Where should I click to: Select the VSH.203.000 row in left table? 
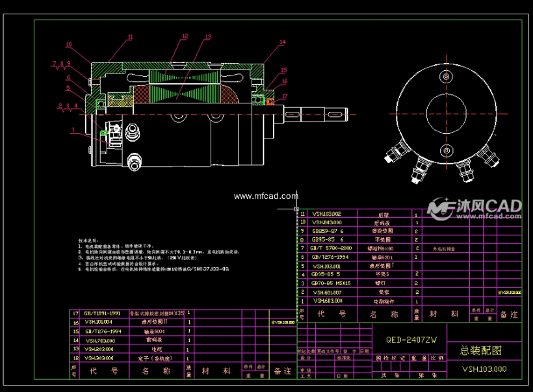click(x=99, y=348)
